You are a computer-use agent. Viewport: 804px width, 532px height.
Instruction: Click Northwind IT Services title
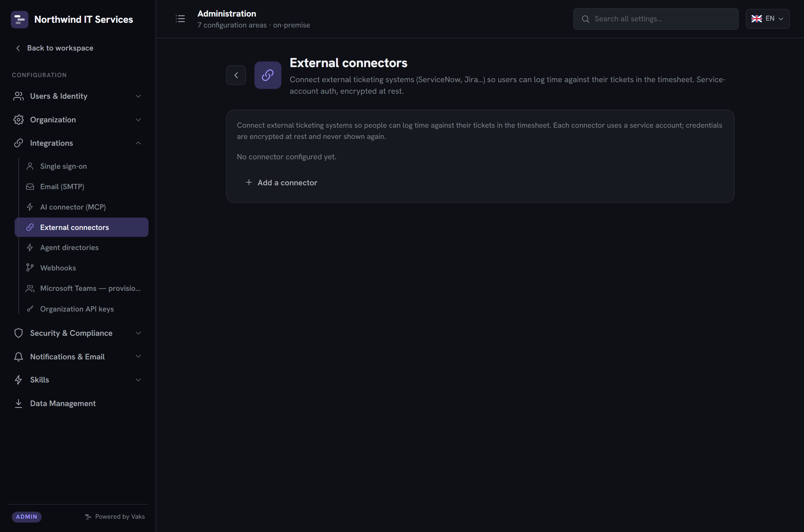click(x=83, y=19)
